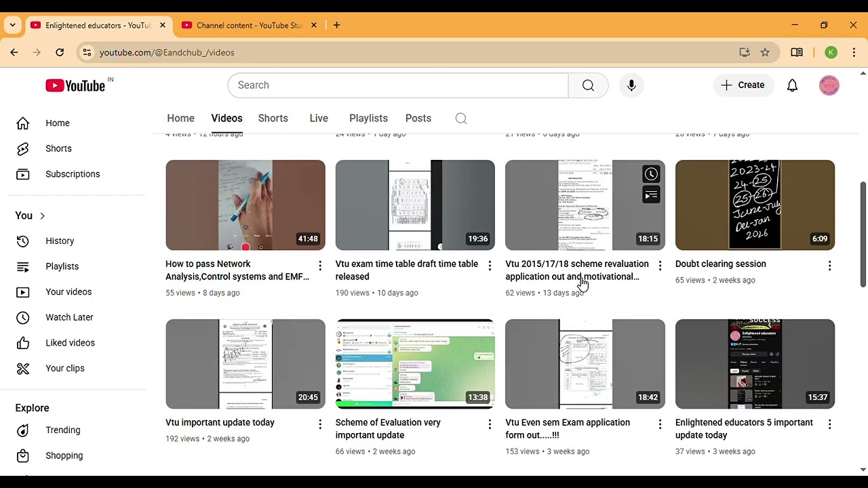Open Vtu exam time table draft video title
868x488 pixels.
point(407,270)
